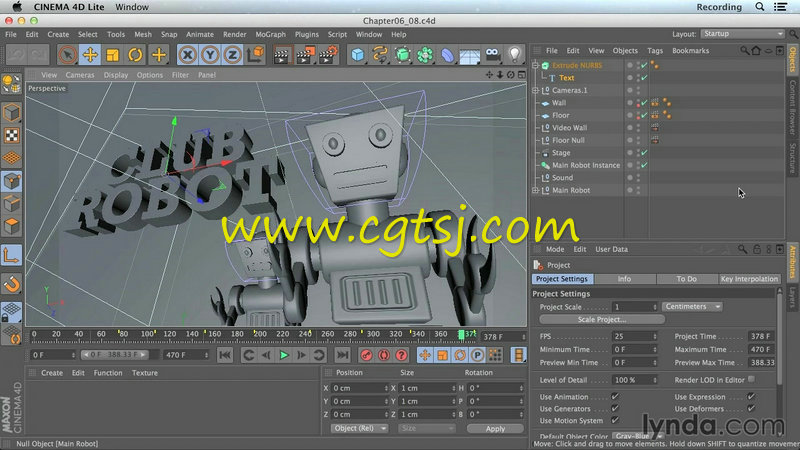Open Edit Render Settings
The width and height of the screenshot is (800, 450).
click(x=329, y=55)
